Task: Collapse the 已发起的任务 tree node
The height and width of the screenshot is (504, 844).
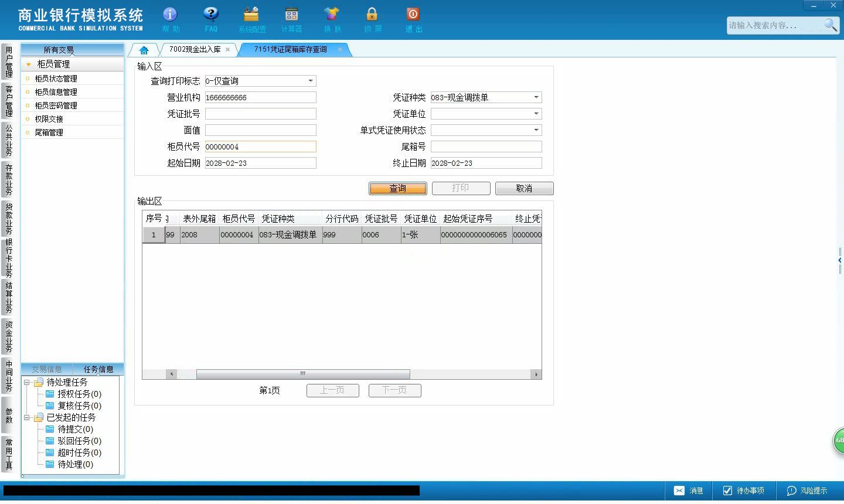Action: tap(26, 417)
